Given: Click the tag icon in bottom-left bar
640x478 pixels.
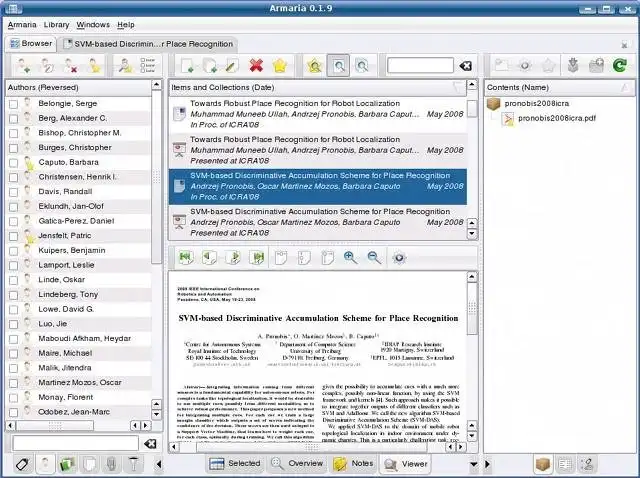Looking at the screenshot, I should click(x=22, y=464).
